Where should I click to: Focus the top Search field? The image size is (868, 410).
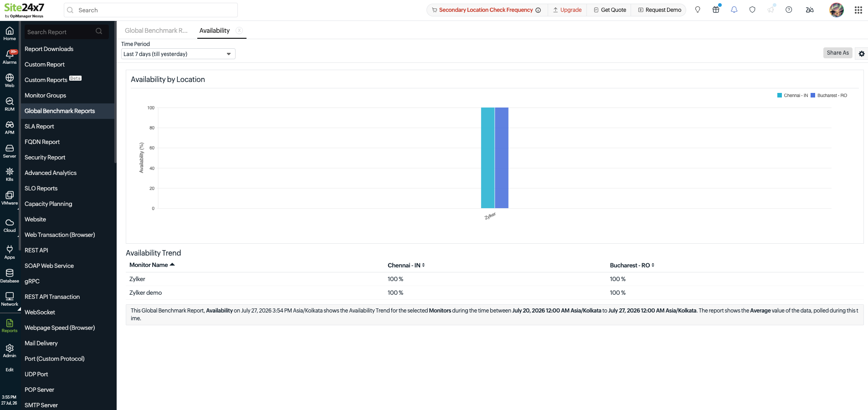151,10
